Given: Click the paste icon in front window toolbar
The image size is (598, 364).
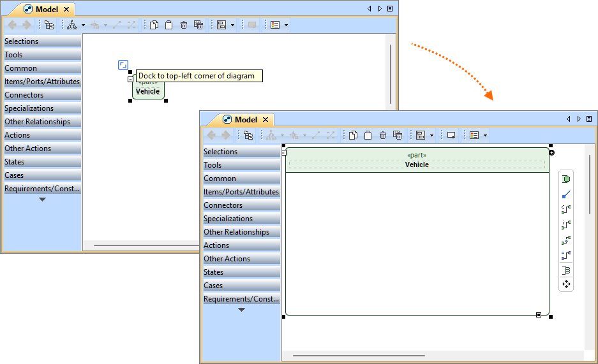Looking at the screenshot, I should click(368, 135).
